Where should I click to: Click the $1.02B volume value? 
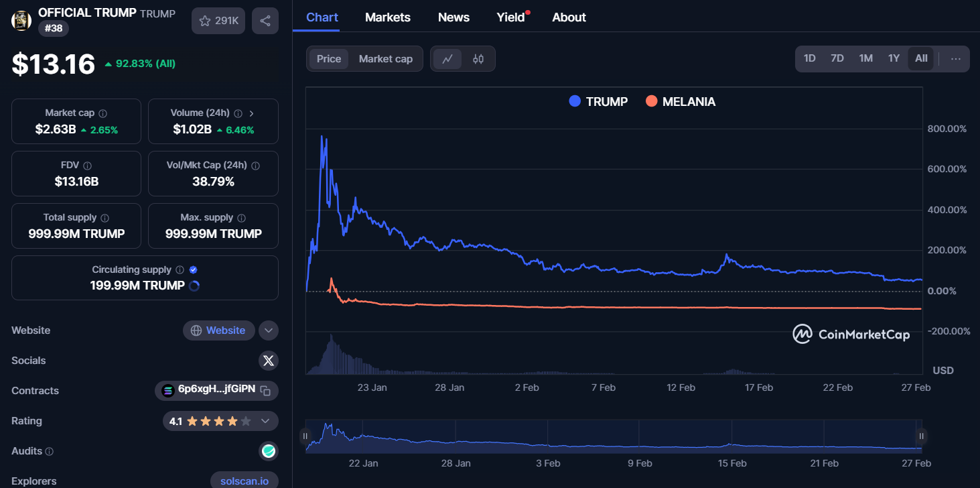(x=192, y=129)
